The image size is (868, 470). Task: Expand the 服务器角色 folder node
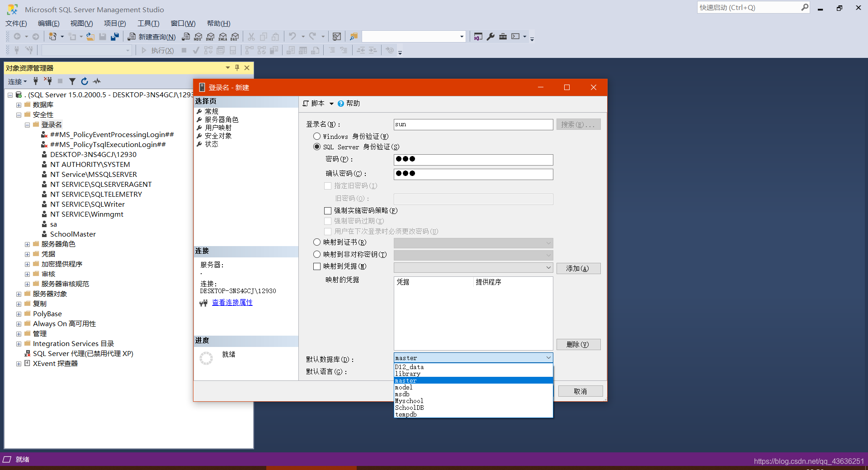27,244
